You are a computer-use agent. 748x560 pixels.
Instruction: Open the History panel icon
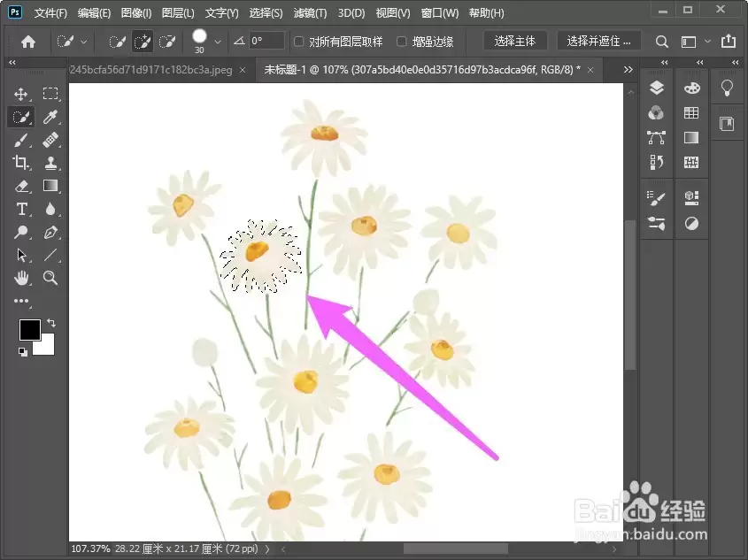pos(657,163)
